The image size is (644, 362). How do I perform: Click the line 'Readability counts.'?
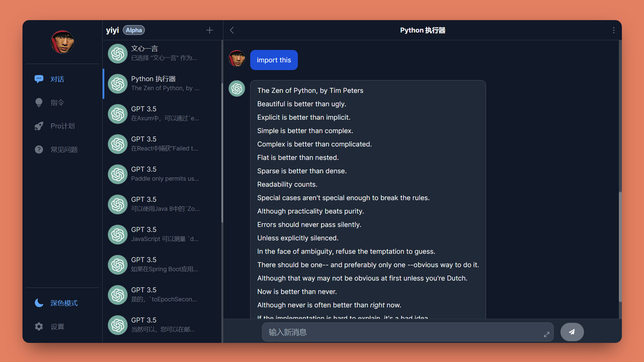[x=287, y=184]
